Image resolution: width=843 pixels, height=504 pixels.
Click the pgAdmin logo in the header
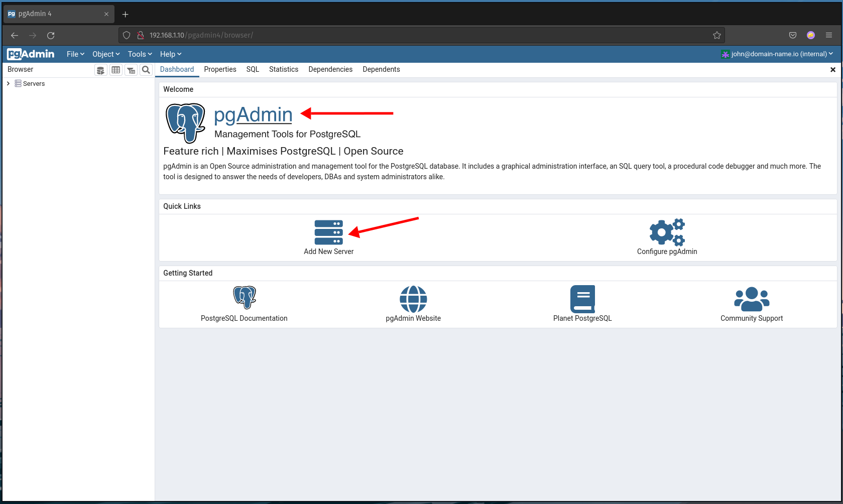tap(31, 54)
